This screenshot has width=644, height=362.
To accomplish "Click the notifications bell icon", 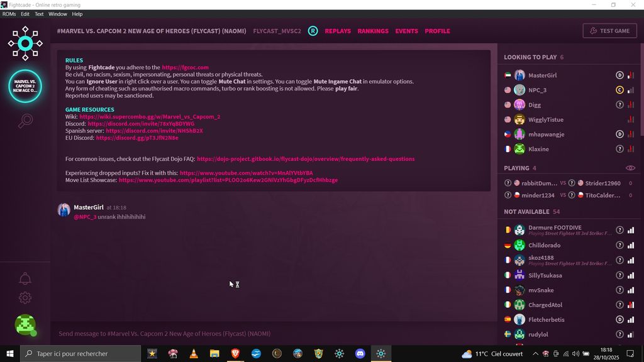I will tap(25, 278).
